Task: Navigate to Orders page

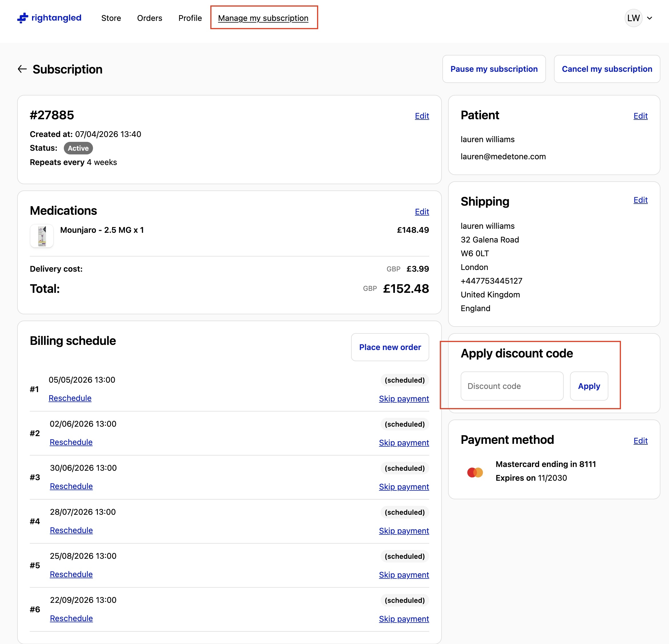Action: point(149,18)
